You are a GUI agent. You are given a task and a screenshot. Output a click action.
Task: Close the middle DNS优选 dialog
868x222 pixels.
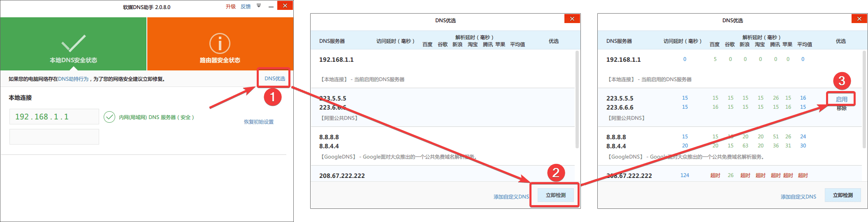click(572, 19)
